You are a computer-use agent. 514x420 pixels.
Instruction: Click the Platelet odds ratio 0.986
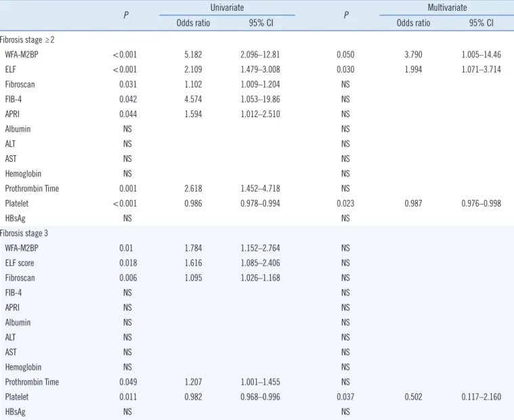[x=193, y=203]
